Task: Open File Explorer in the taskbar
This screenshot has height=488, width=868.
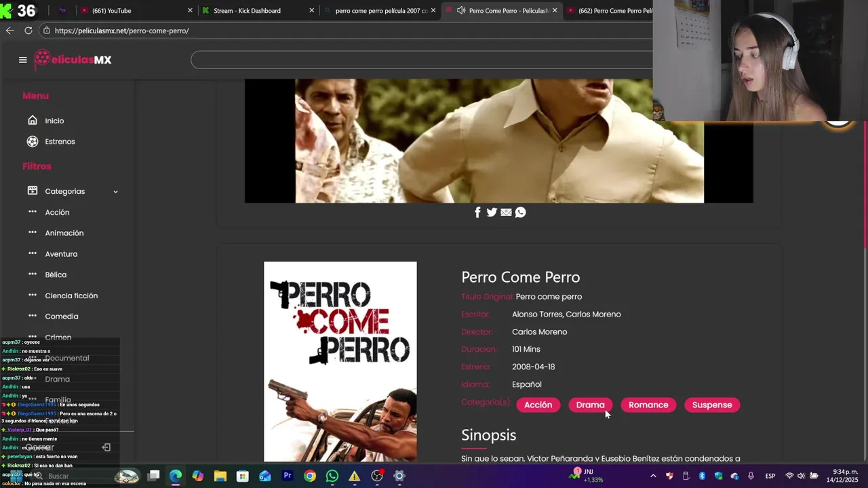Action: pyautogui.click(x=220, y=476)
